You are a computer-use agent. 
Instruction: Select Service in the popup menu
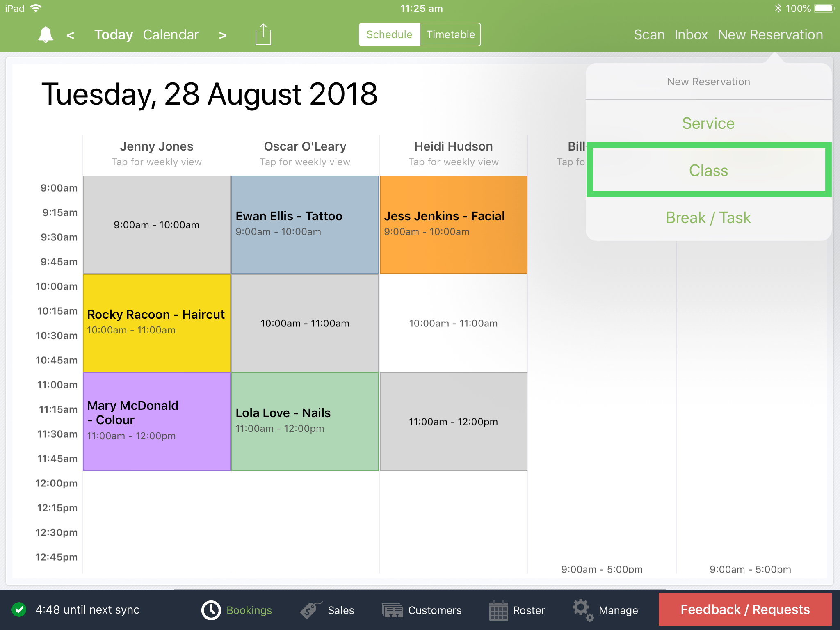coord(708,123)
